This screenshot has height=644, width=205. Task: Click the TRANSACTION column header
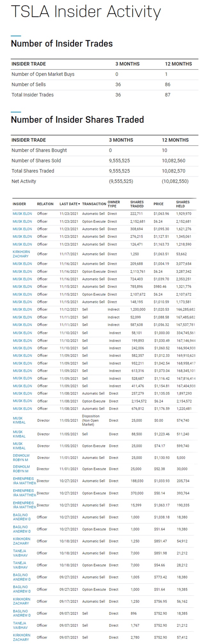(x=94, y=204)
